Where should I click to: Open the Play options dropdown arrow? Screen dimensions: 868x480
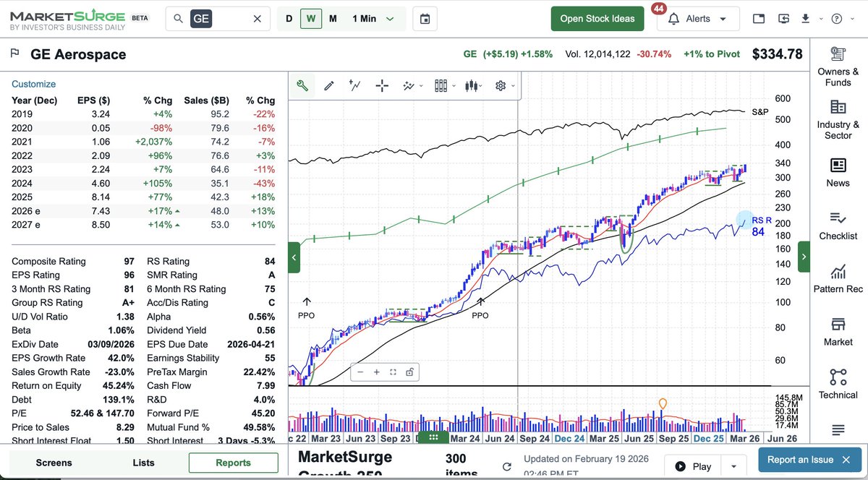(734, 466)
